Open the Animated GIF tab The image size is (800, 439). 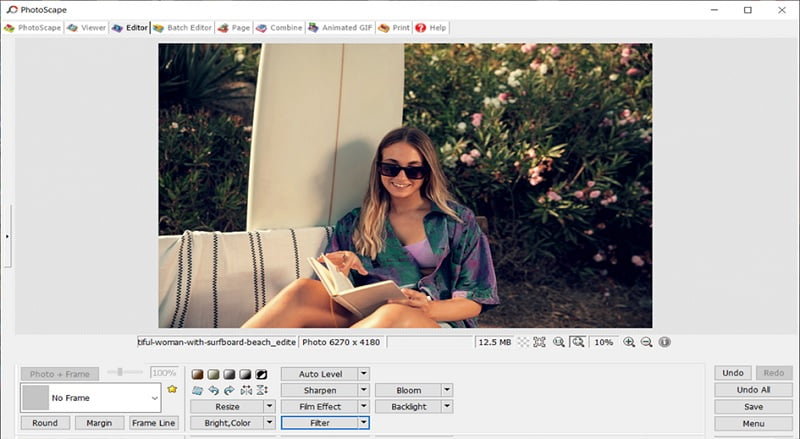(x=340, y=28)
